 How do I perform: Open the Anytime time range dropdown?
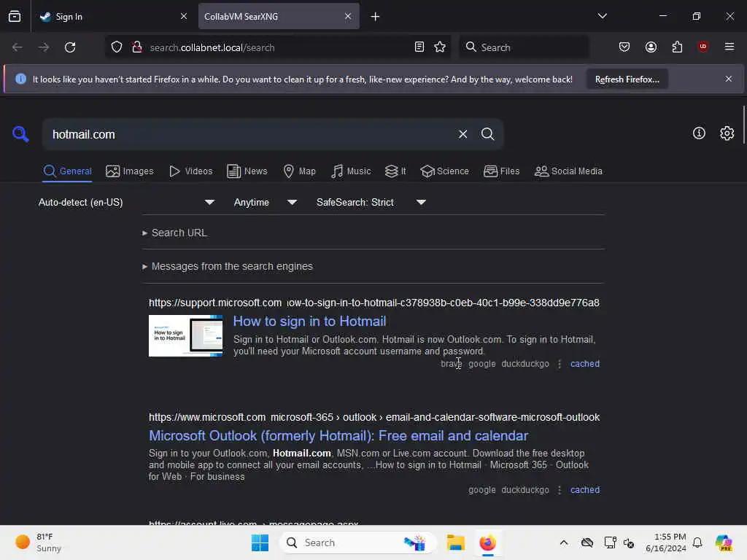tap(266, 203)
